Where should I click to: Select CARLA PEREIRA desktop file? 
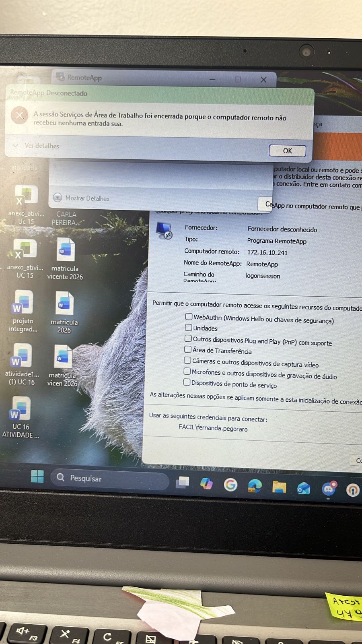click(x=66, y=218)
